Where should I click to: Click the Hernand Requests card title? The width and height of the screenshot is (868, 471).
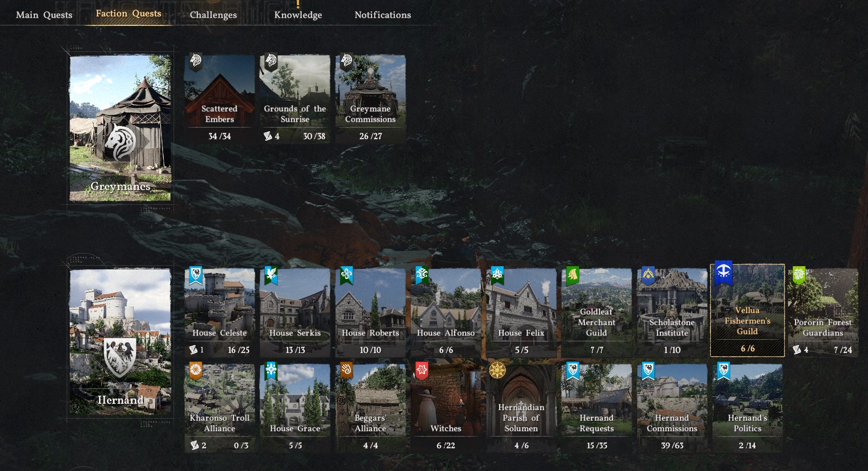(596, 423)
